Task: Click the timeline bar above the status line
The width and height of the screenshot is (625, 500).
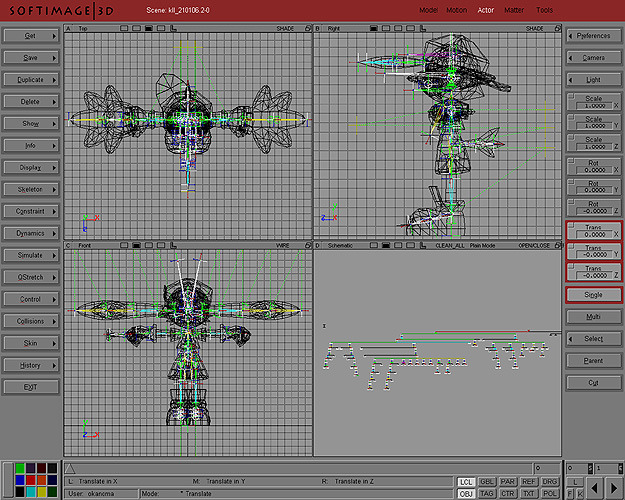Action: click(x=300, y=468)
